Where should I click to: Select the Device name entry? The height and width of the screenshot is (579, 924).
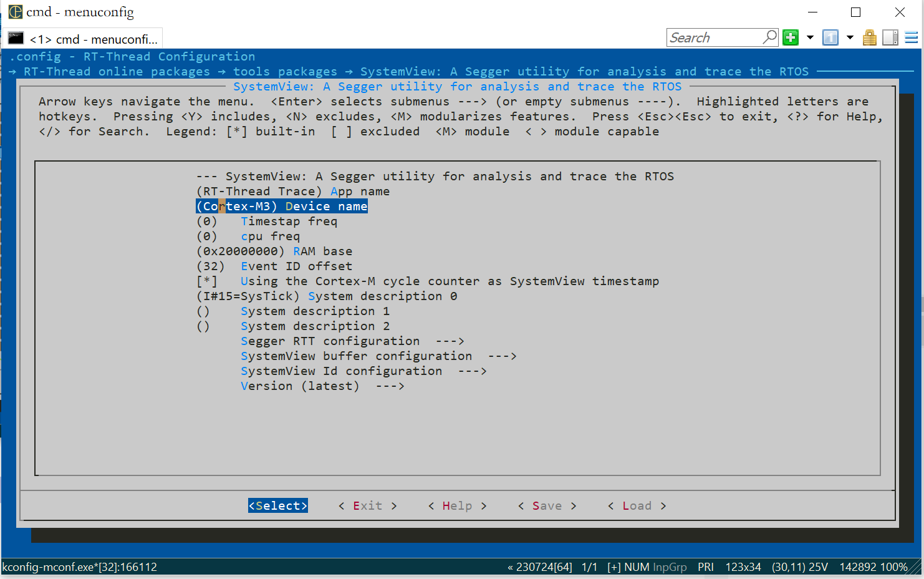pyautogui.click(x=282, y=207)
